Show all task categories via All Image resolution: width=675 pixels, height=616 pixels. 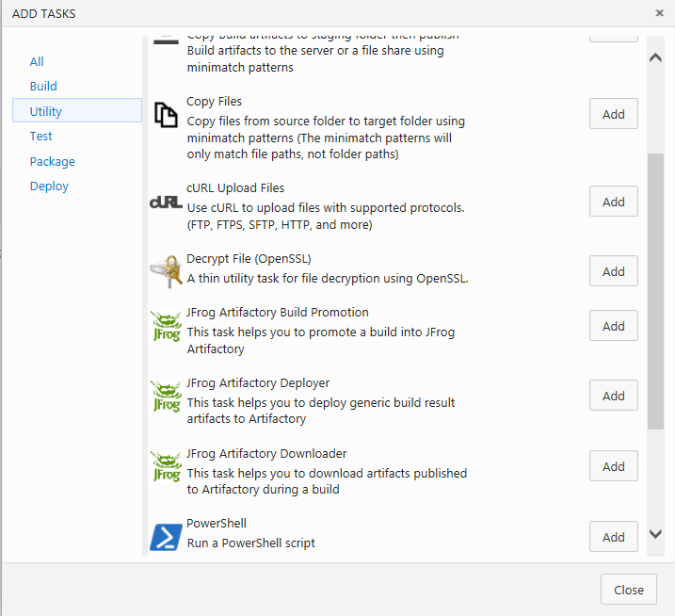[37, 61]
